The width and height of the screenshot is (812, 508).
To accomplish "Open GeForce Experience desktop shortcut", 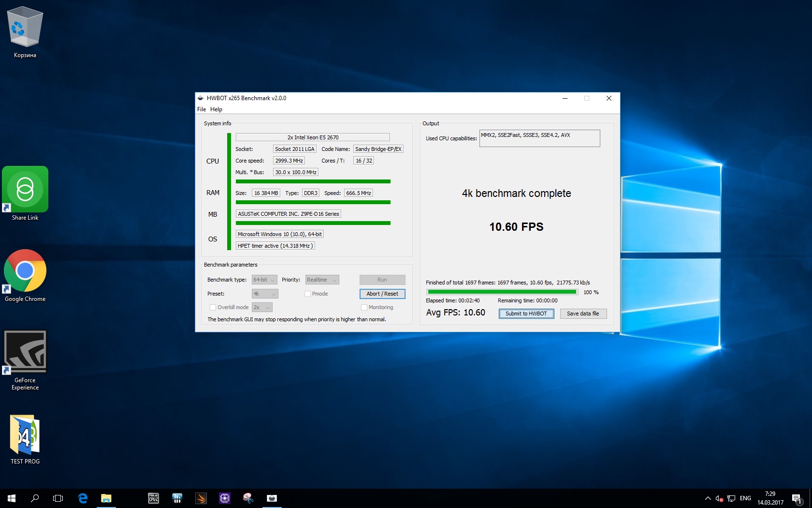I will [25, 360].
